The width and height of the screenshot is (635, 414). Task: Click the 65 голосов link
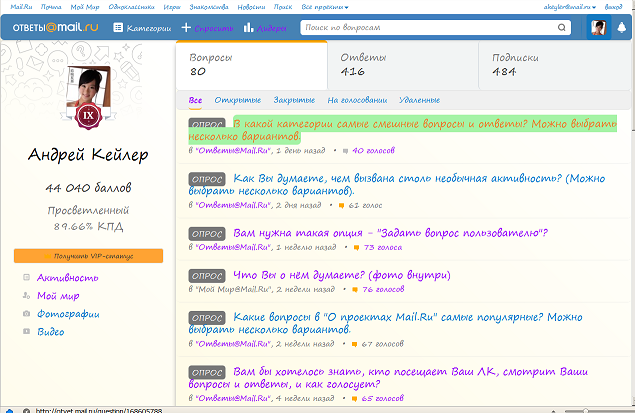[382, 399]
